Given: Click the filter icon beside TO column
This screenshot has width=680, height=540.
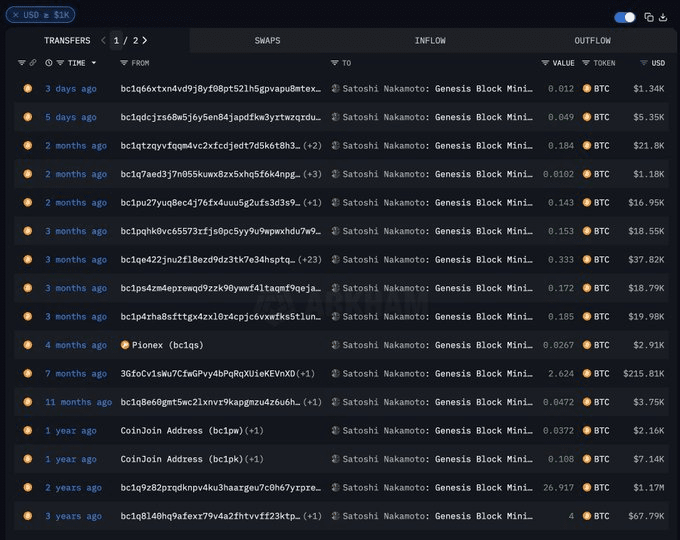Looking at the screenshot, I should tap(334, 63).
